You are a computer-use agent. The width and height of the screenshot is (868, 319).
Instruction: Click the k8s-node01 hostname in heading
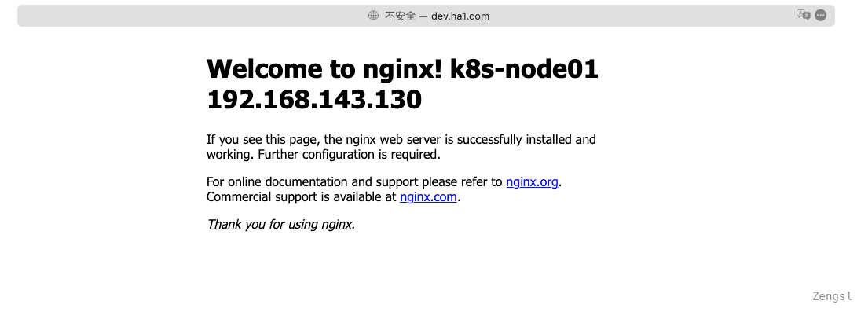click(x=524, y=69)
